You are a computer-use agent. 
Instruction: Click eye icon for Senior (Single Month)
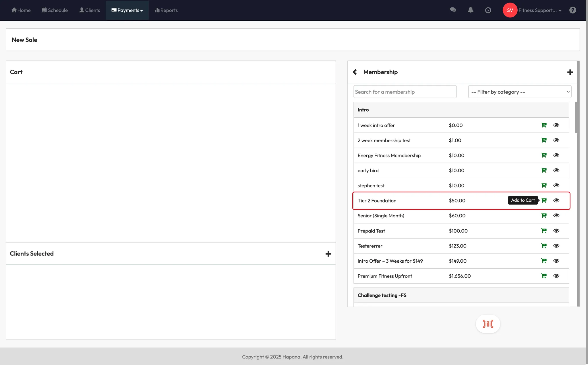pos(556,216)
